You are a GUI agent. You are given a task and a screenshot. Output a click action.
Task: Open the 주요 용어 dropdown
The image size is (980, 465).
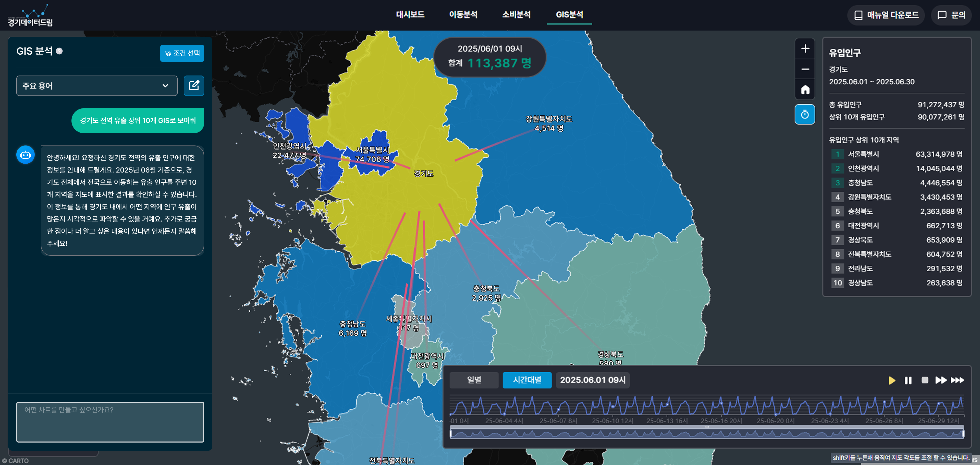click(x=97, y=85)
